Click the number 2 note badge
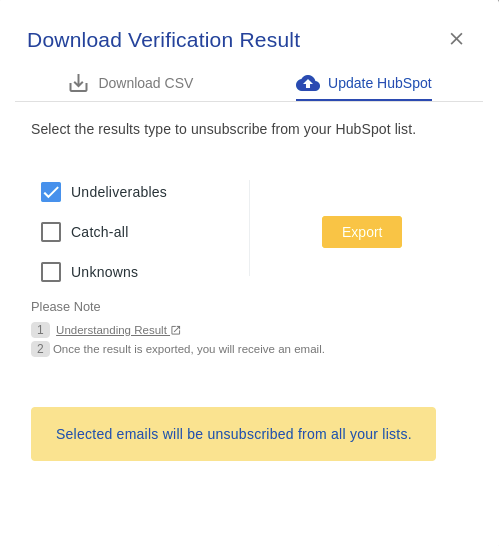Image resolution: width=499 pixels, height=546 pixels. [x=40, y=349]
